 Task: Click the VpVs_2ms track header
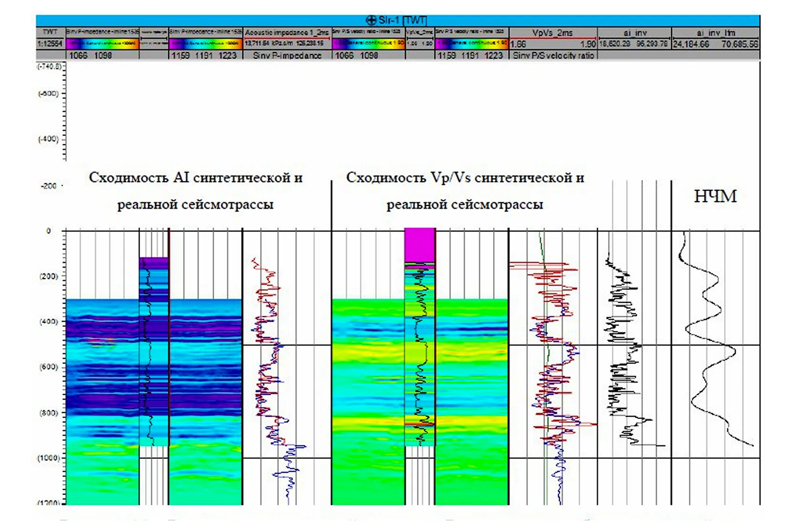click(552, 33)
